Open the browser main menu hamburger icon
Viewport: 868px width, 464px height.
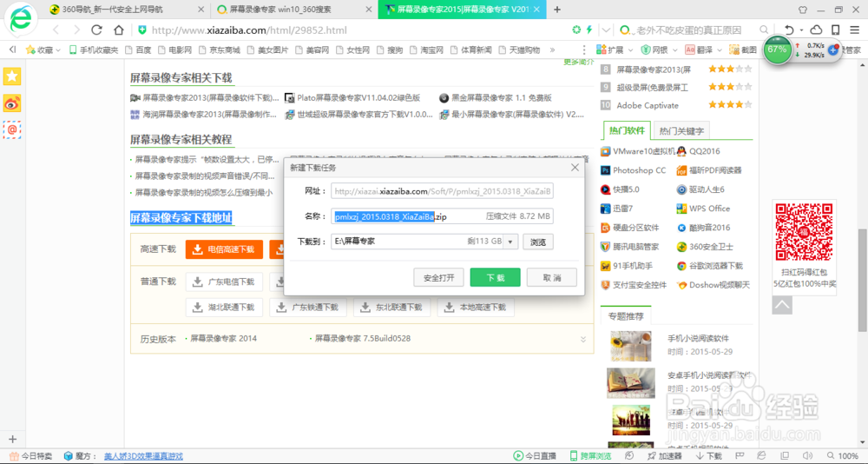coord(855,30)
